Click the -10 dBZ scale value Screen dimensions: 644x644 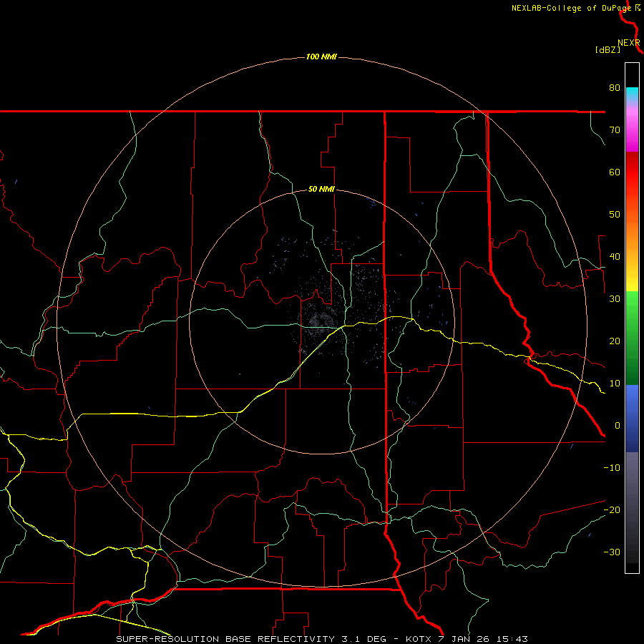tap(612, 468)
